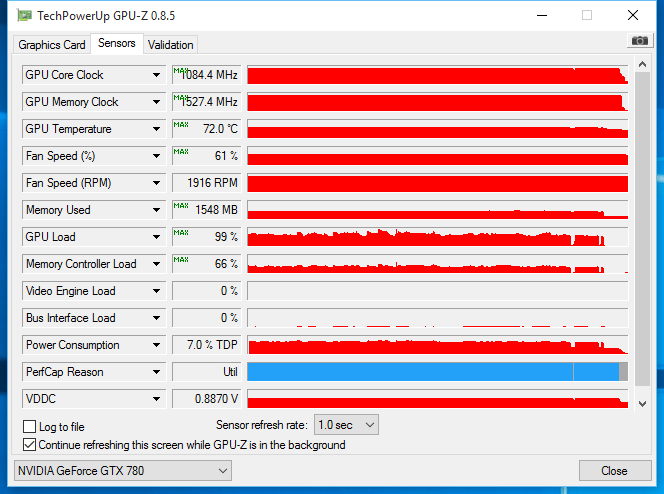Click the vertical scrollbar thumb
The image size is (664, 494).
point(642,229)
